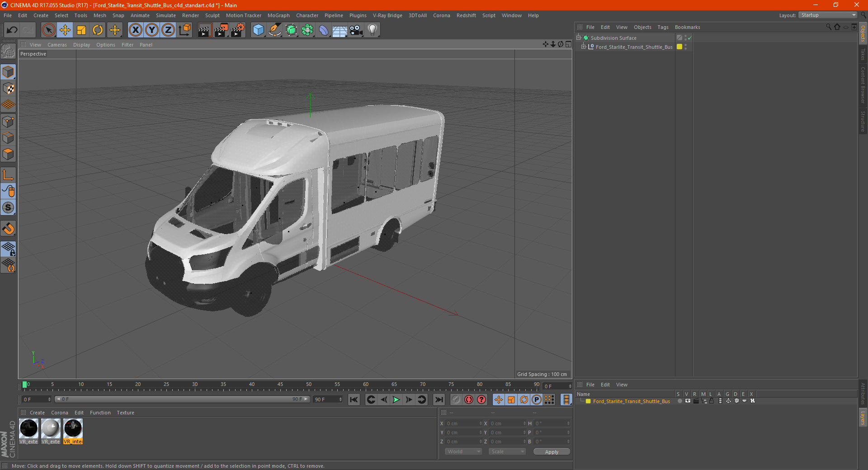Toggle X axis lock
Image resolution: width=868 pixels, height=470 pixels.
tap(135, 30)
